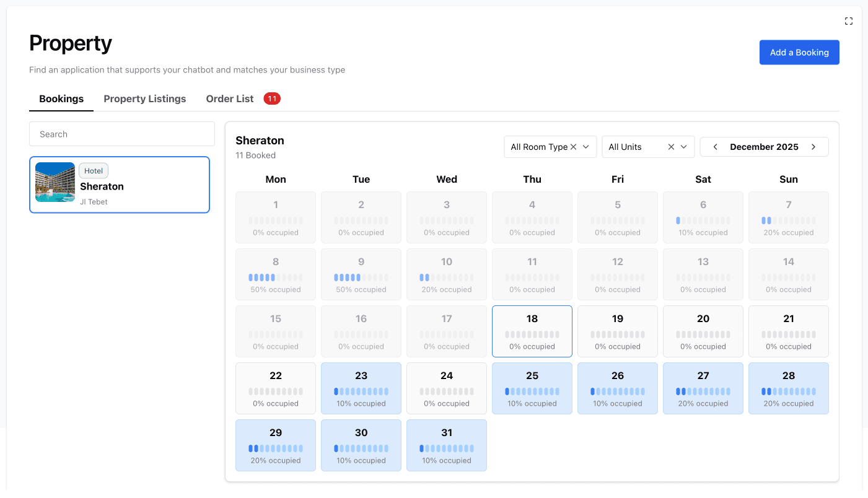Click the occupancy bar on December 8

coord(275,277)
